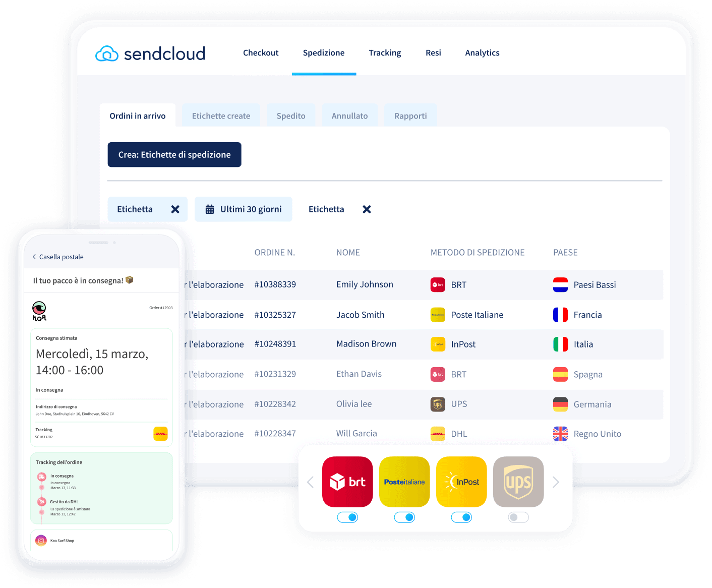Click the PAESE column header

click(565, 253)
